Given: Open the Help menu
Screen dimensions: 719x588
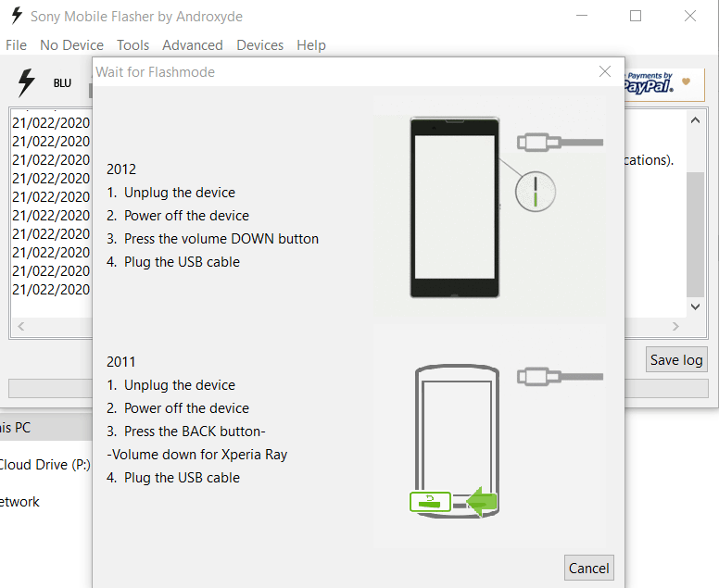Looking at the screenshot, I should click(x=311, y=45).
